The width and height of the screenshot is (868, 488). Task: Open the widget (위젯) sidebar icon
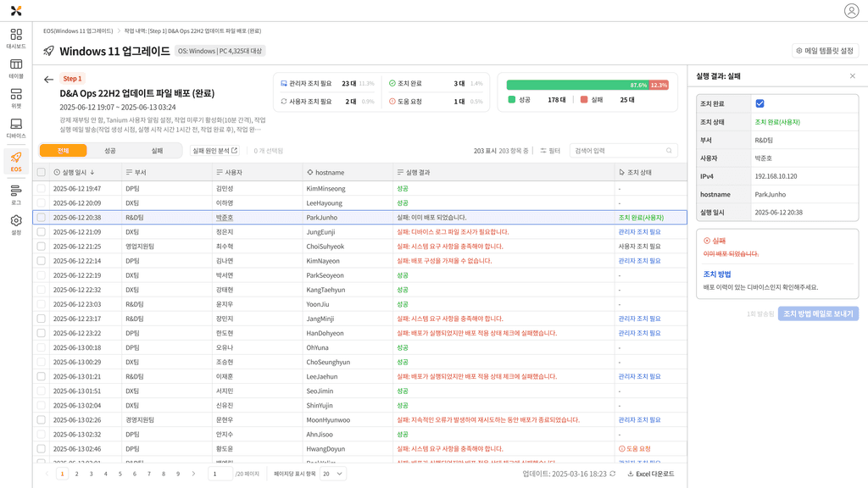tap(16, 98)
